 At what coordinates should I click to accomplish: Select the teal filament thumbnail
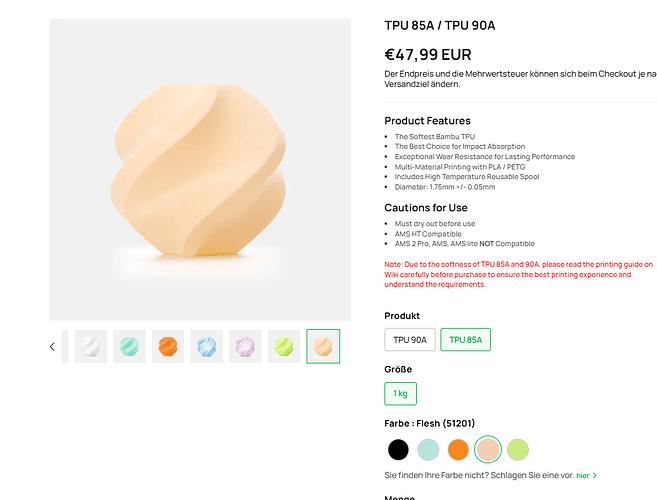129,346
